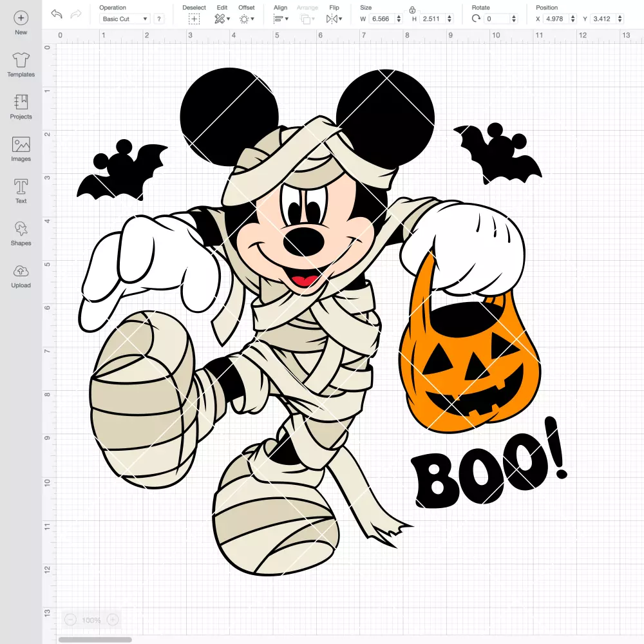The width and height of the screenshot is (644, 644).
Task: Click the horizontal canvas scrollbar
Action: pyautogui.click(x=95, y=639)
